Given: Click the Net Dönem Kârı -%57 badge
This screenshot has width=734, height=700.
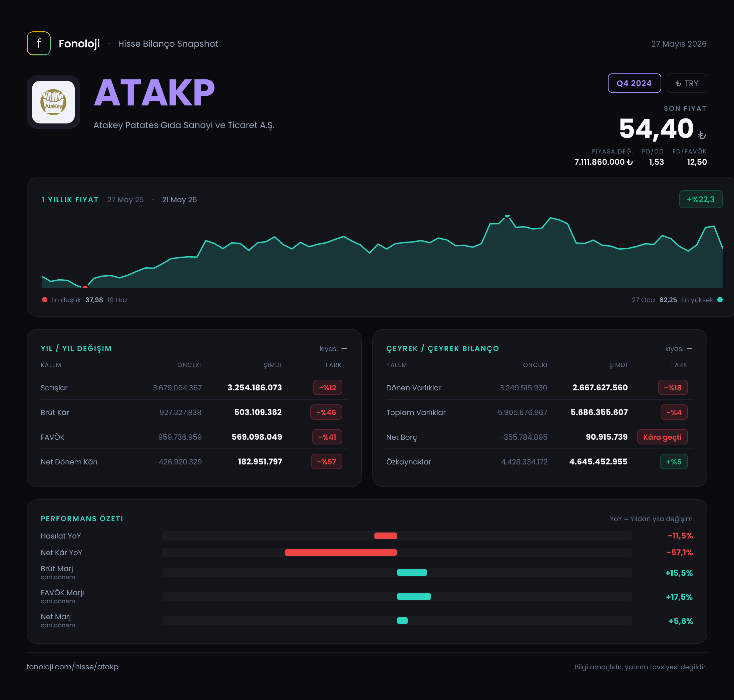Looking at the screenshot, I should [x=326, y=461].
